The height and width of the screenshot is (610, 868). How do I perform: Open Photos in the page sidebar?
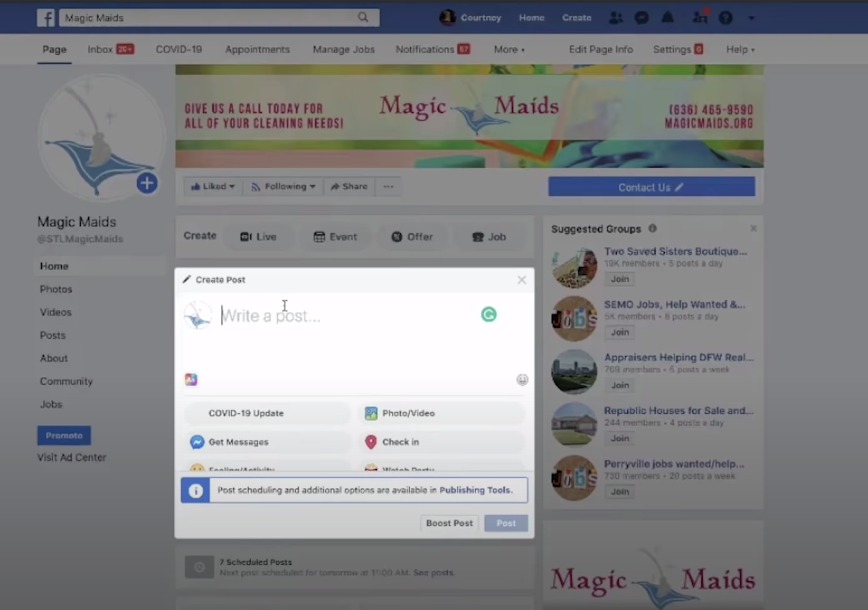click(56, 289)
